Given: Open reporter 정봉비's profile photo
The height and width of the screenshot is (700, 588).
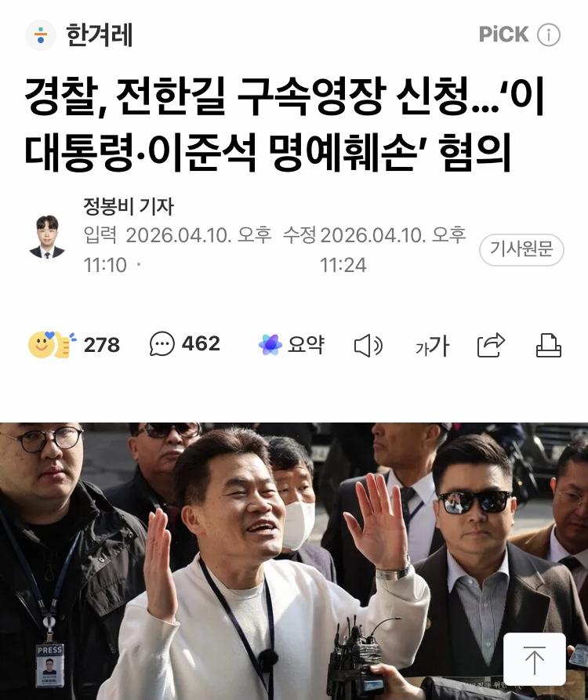Looking at the screenshot, I should pos(47,237).
